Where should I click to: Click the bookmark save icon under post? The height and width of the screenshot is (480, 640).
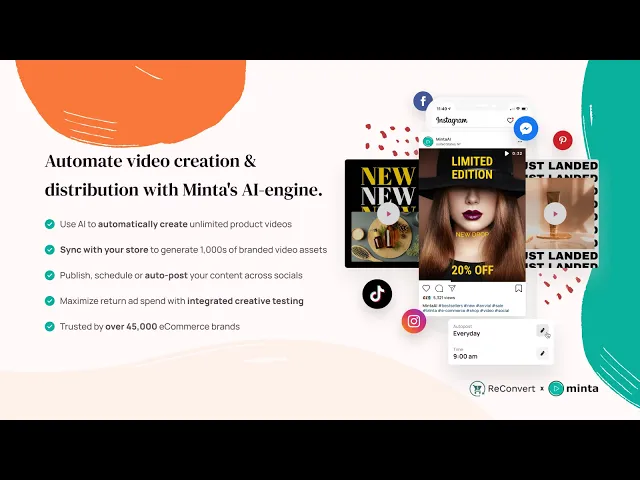click(x=518, y=289)
